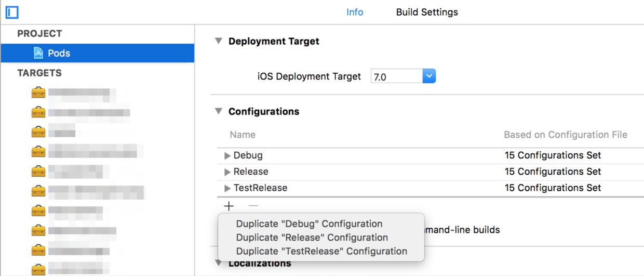Expand the Debug configuration row
Image resolution: width=644 pixels, height=276 pixels.
[227, 156]
